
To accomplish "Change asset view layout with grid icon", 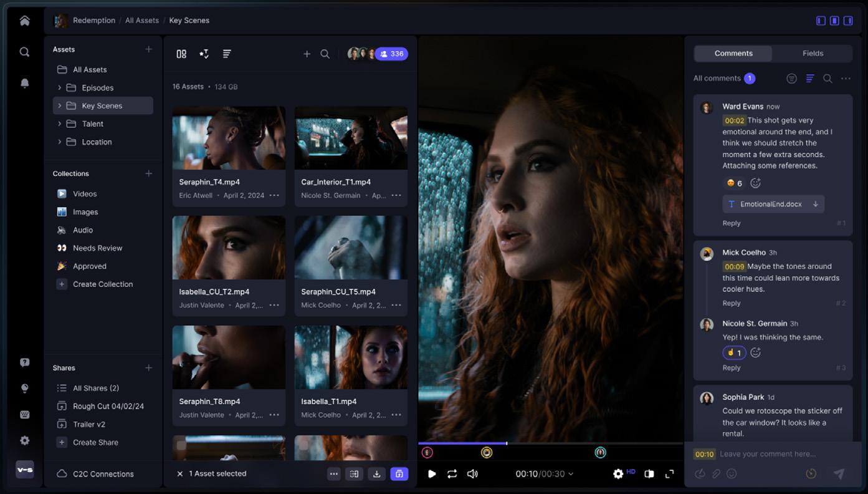I will tap(181, 54).
